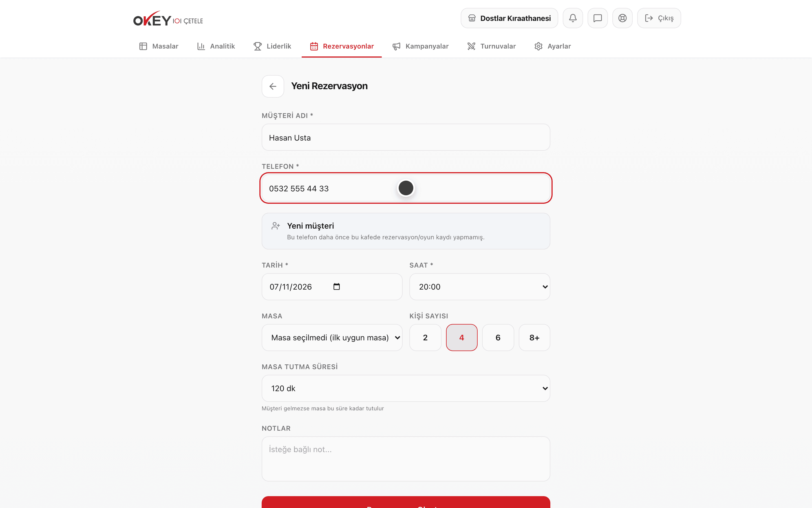
Task: Select Rezervasyonlar tab
Action: point(342,46)
